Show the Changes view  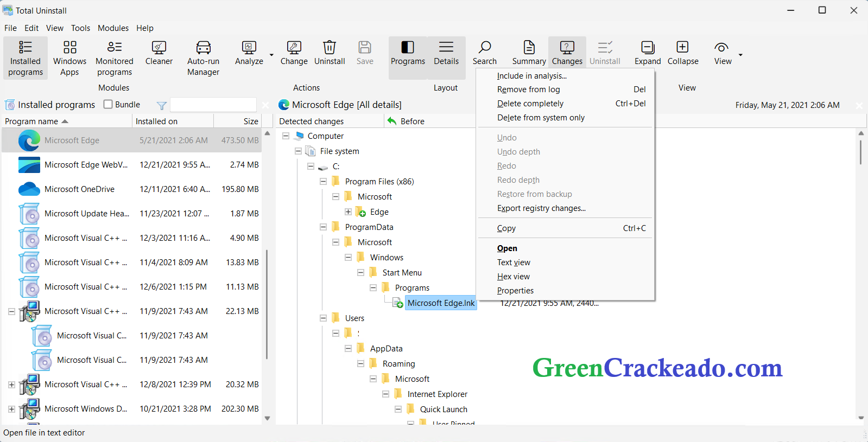pyautogui.click(x=567, y=53)
